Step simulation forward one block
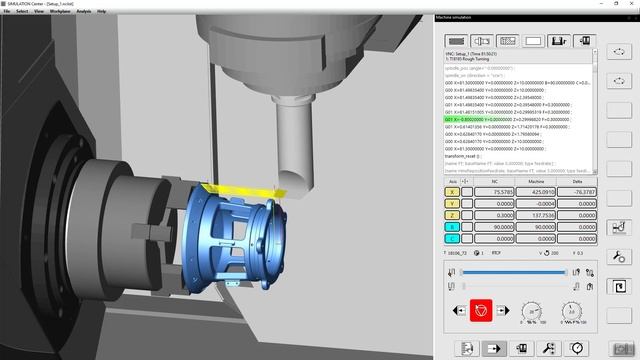Viewport: 640px width, 360px height. 503,311
